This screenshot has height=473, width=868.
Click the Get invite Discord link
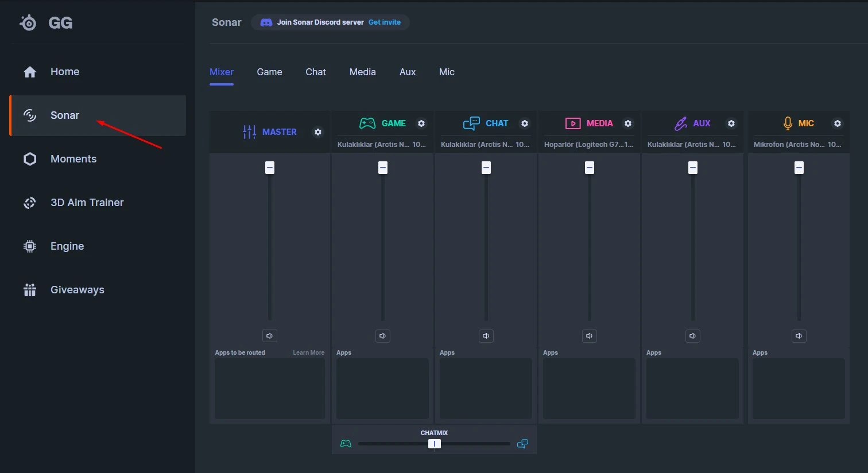pyautogui.click(x=385, y=22)
